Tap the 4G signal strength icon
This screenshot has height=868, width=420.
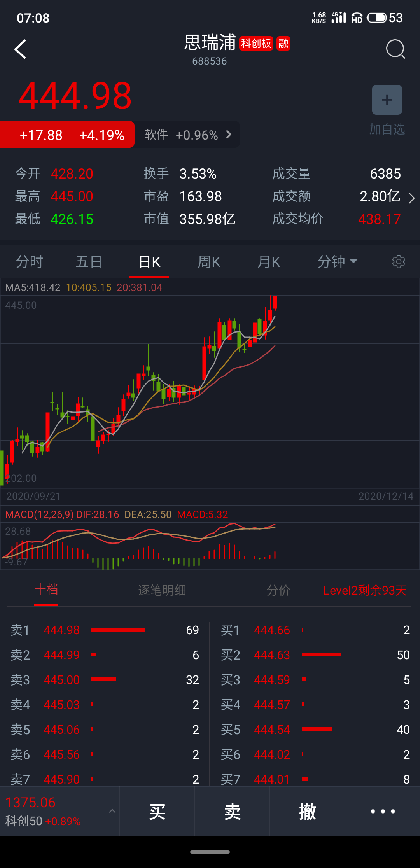tap(339, 17)
